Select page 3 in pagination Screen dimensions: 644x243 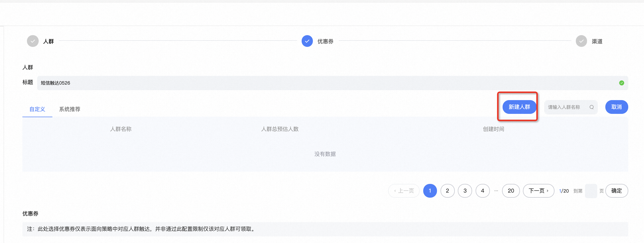pos(465,191)
